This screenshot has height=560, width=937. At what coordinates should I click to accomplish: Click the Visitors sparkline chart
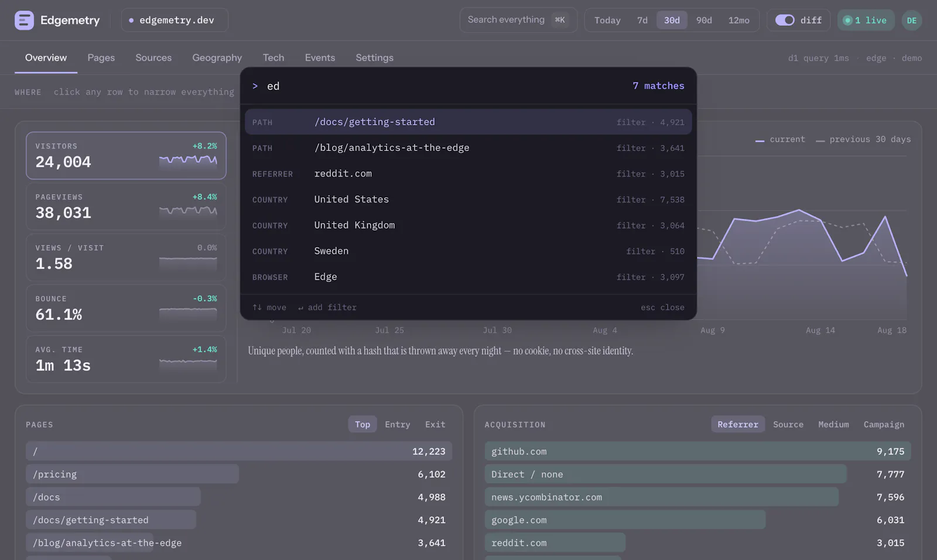[188, 161]
